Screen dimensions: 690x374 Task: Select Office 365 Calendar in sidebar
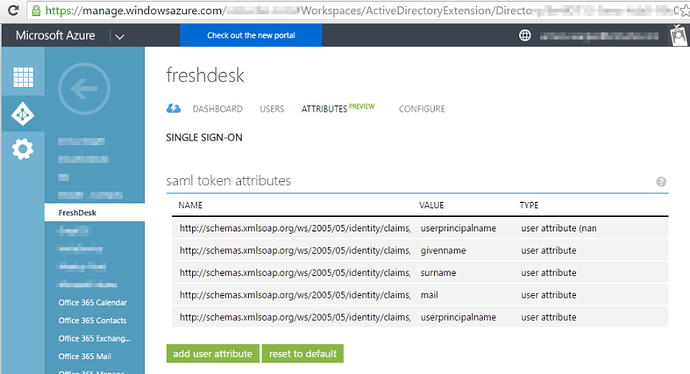pyautogui.click(x=93, y=303)
